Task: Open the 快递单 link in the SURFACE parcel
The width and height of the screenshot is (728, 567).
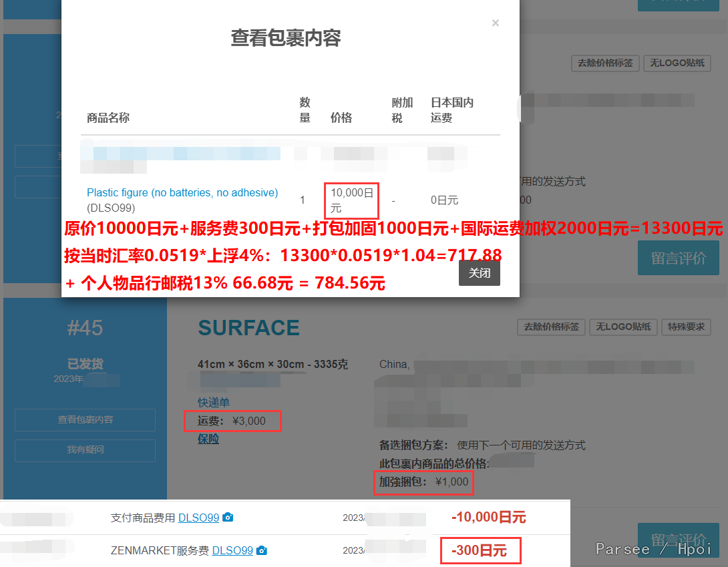Action: [x=214, y=402]
